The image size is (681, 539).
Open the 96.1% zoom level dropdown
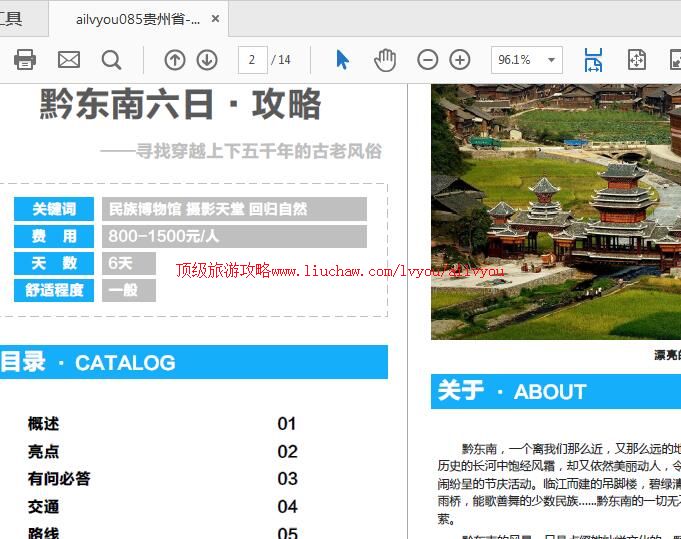point(550,60)
